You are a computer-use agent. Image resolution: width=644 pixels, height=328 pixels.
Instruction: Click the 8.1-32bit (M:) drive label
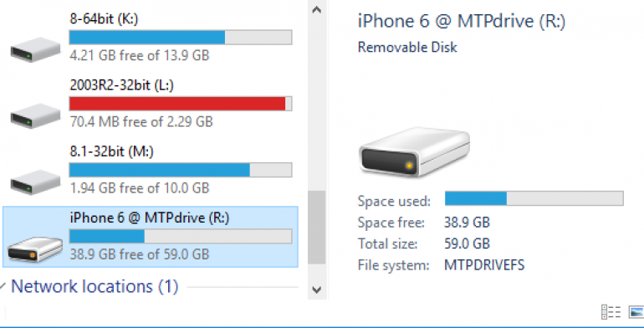(111, 151)
